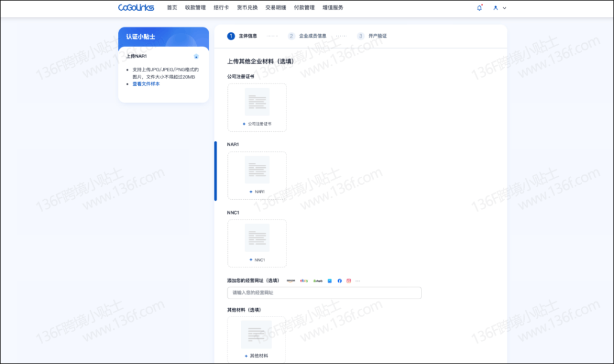This screenshot has width=614, height=364.
Task: Select step 3 开户验证
Action: pyautogui.click(x=372, y=36)
